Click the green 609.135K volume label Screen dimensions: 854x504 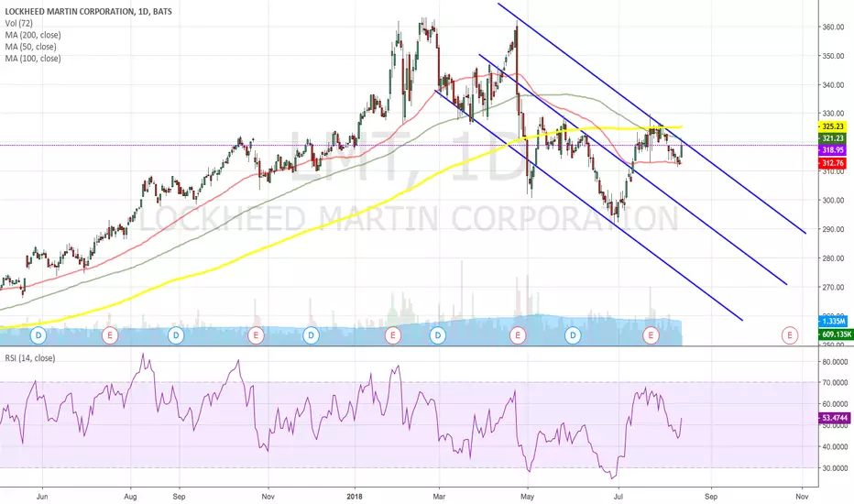836,334
